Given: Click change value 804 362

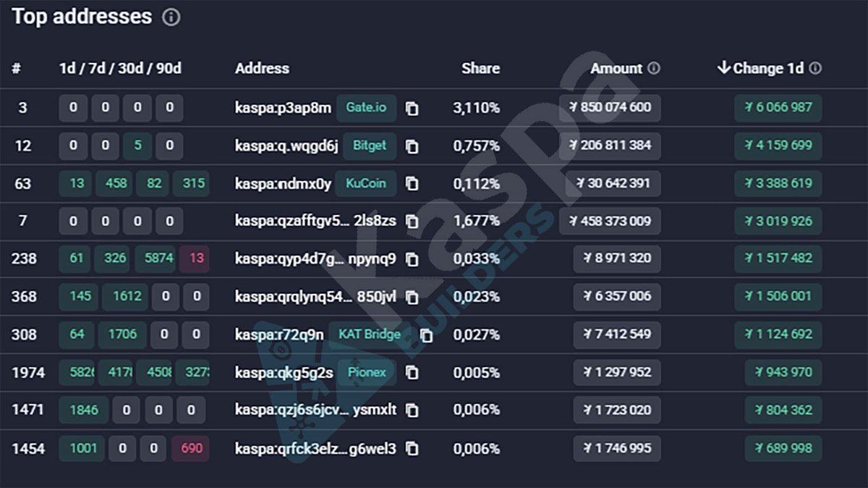Looking at the screenshot, I should pos(783,410).
